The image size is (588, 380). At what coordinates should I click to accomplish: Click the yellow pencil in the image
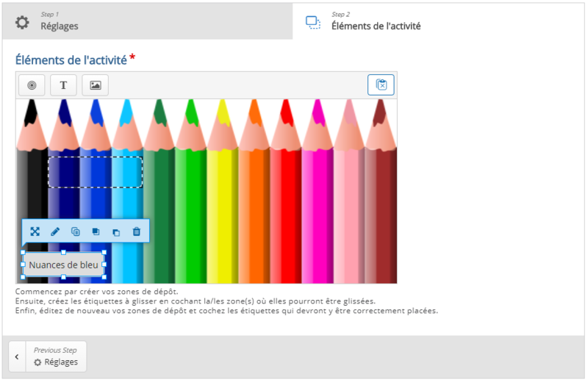[222, 213]
